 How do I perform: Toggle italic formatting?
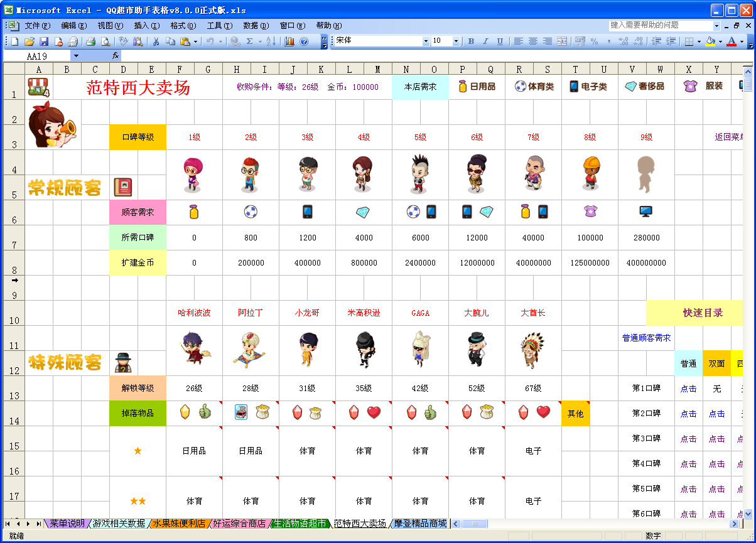[485, 41]
